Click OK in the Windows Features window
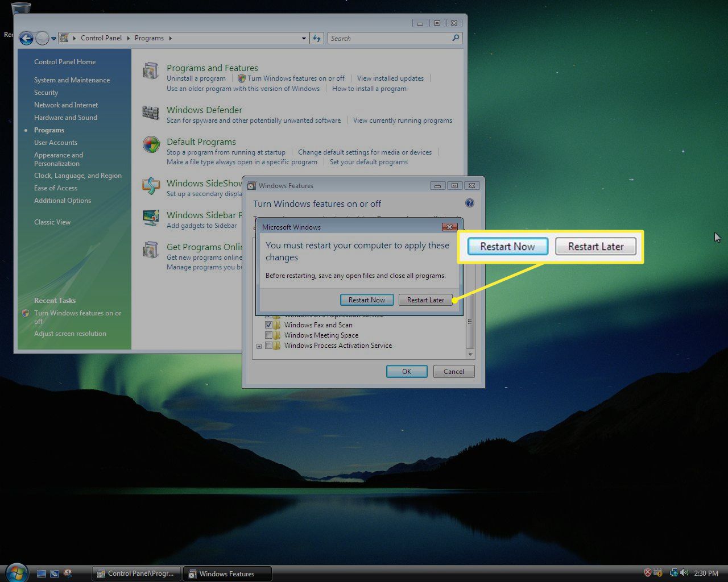 pyautogui.click(x=407, y=371)
